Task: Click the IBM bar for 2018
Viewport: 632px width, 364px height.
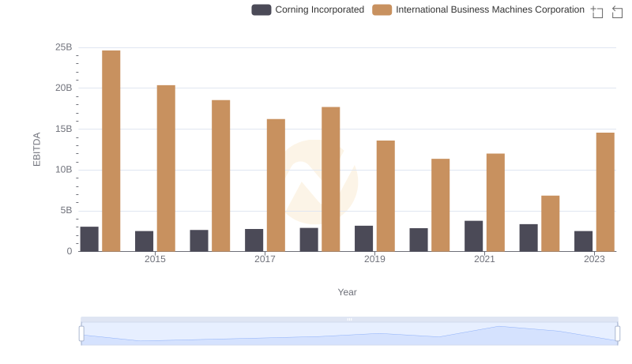Action: pos(331,179)
